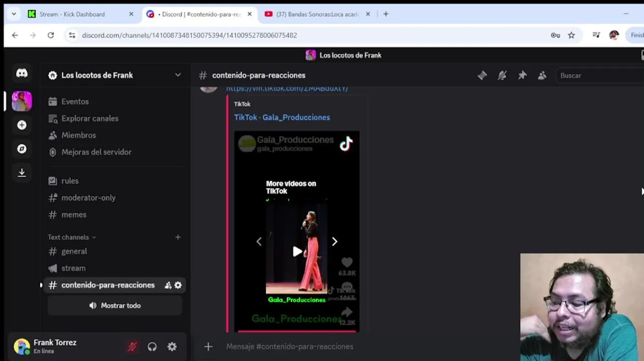Open password manager key icon
Viewport: 644px width, 361px height.
(555, 35)
